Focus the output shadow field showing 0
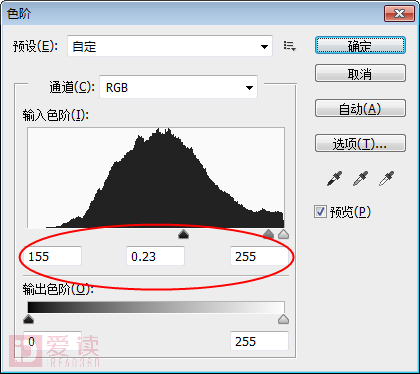 tap(52, 341)
